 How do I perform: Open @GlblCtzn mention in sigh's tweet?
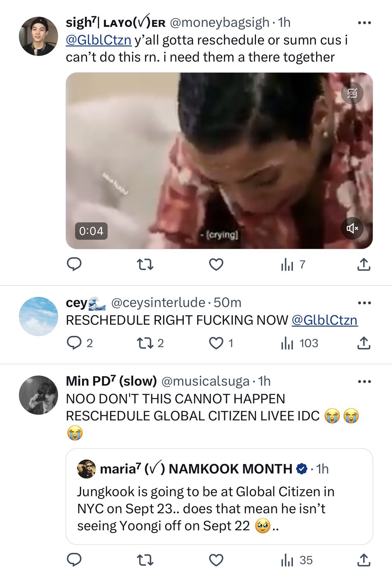point(98,40)
